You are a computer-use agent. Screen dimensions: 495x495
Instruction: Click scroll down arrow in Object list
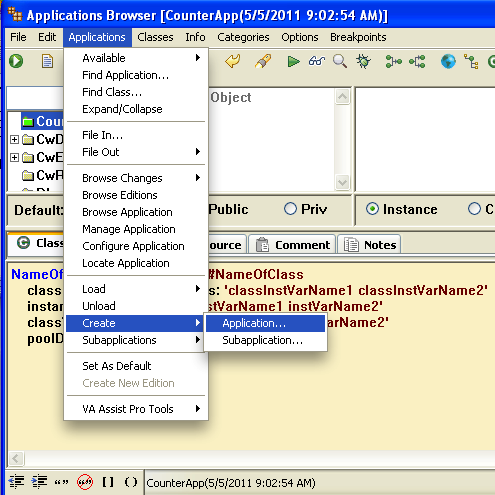click(x=342, y=182)
